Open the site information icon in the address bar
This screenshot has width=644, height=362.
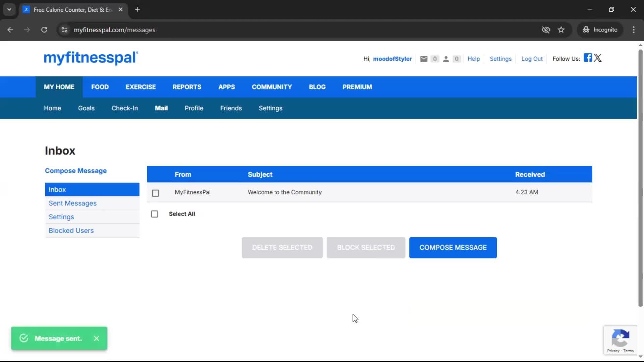click(64, 30)
